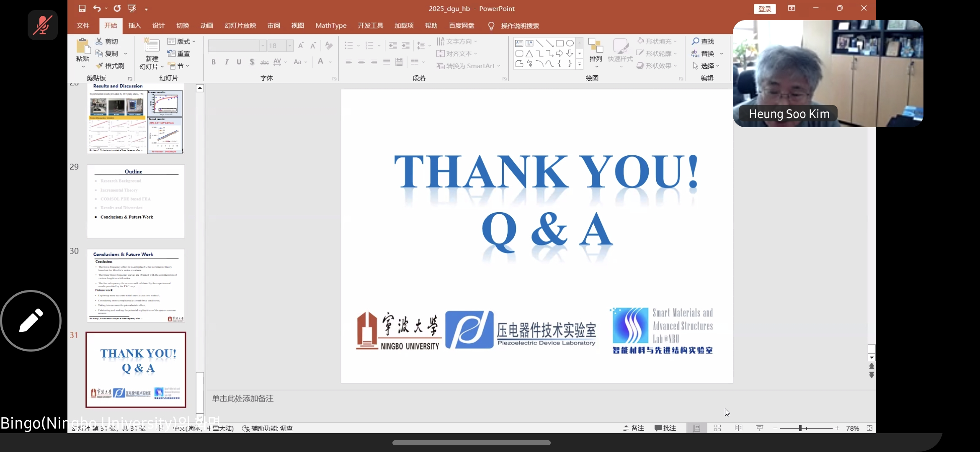Expand the shapes gallery more arrow
This screenshot has width=980, height=452.
point(580,64)
